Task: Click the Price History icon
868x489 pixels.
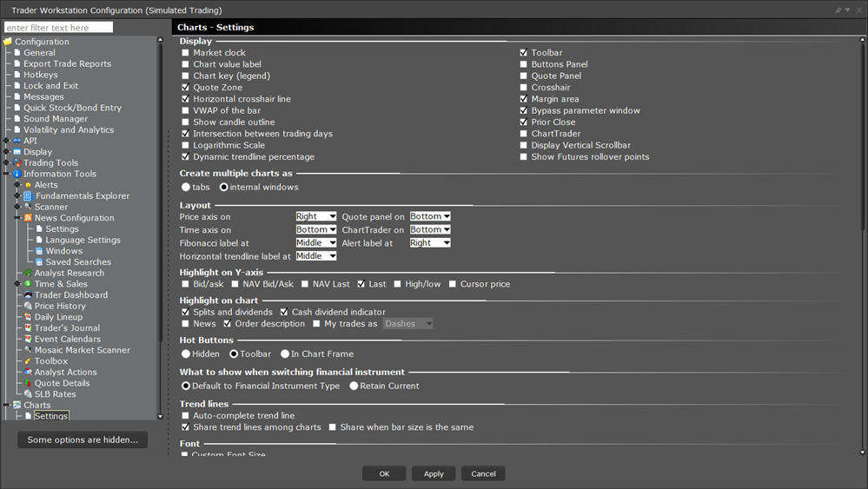Action: coord(28,306)
